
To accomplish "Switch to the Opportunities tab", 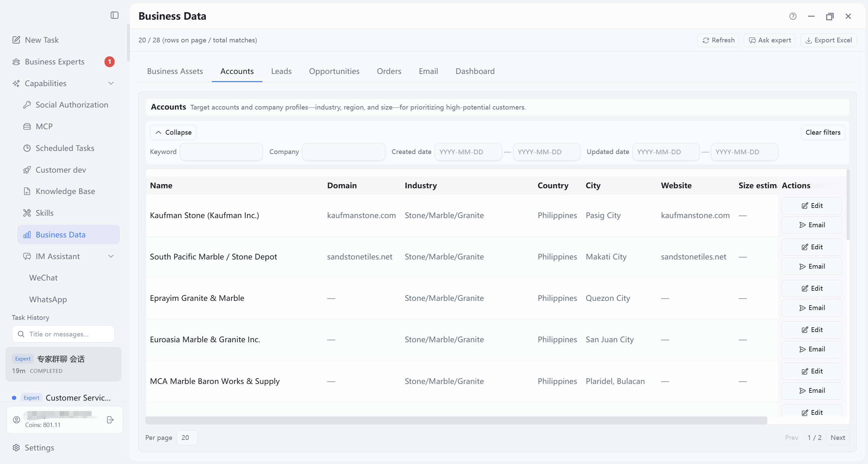I will (334, 71).
